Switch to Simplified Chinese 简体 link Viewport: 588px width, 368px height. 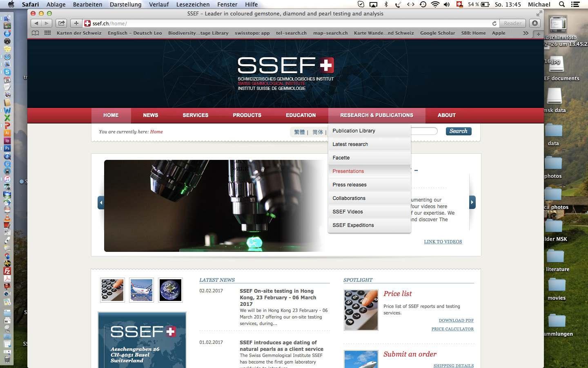coord(318,132)
